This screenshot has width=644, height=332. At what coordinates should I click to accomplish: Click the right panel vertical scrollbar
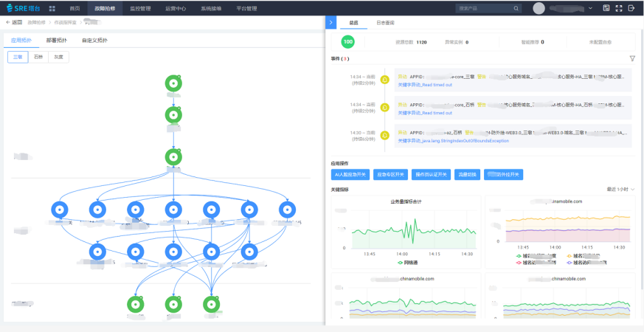(x=641, y=160)
